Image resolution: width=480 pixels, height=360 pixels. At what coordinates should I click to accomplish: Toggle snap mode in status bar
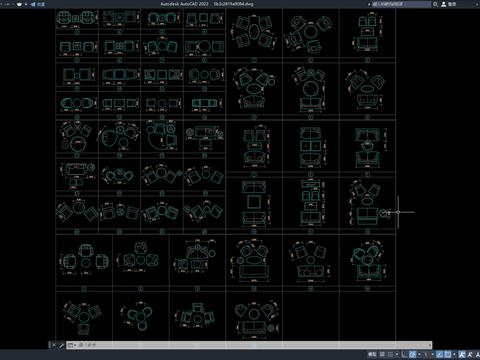coord(390,354)
